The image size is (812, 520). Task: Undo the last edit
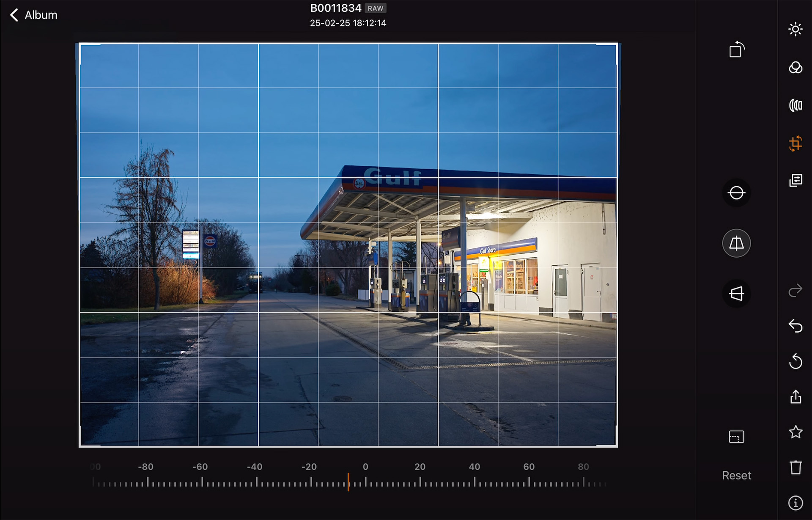coord(795,326)
